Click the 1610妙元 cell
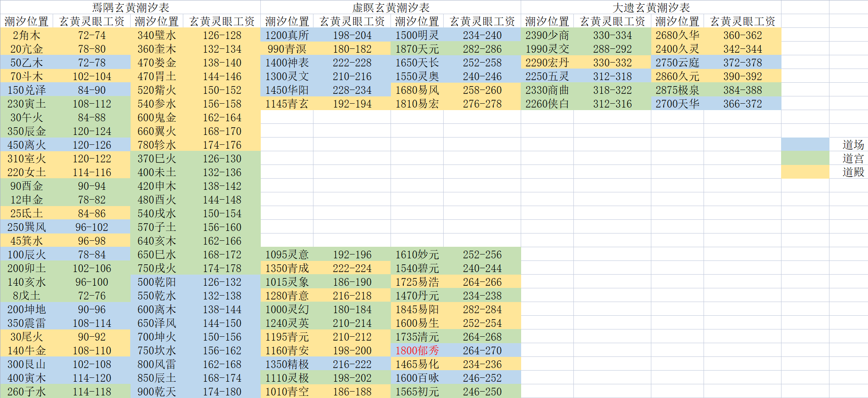Screen dimensions: 868x398 [x=417, y=254]
